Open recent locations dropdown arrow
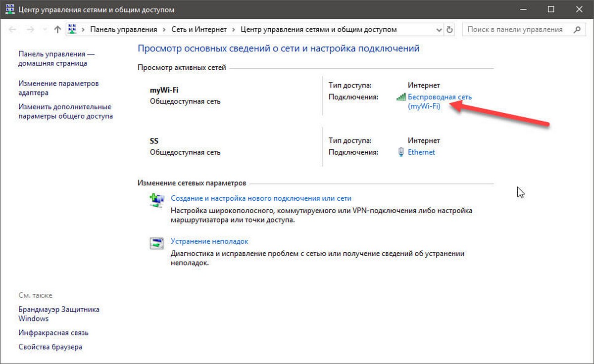594x364 pixels. tap(44, 30)
